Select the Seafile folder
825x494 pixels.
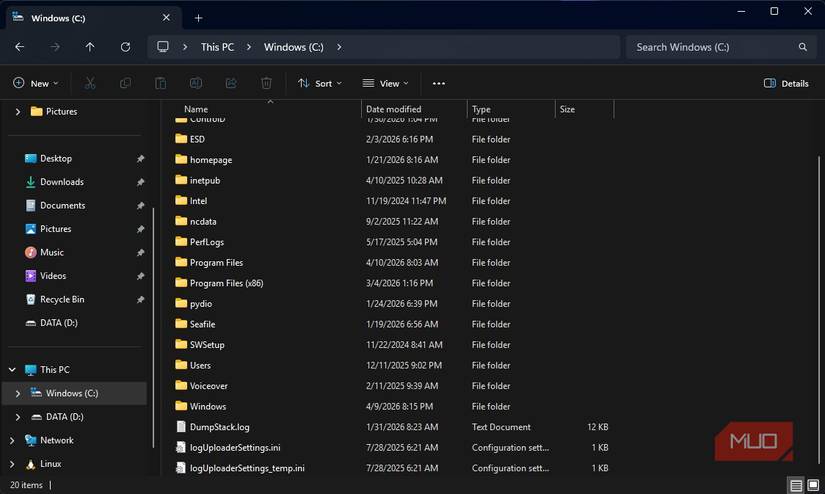pos(202,324)
